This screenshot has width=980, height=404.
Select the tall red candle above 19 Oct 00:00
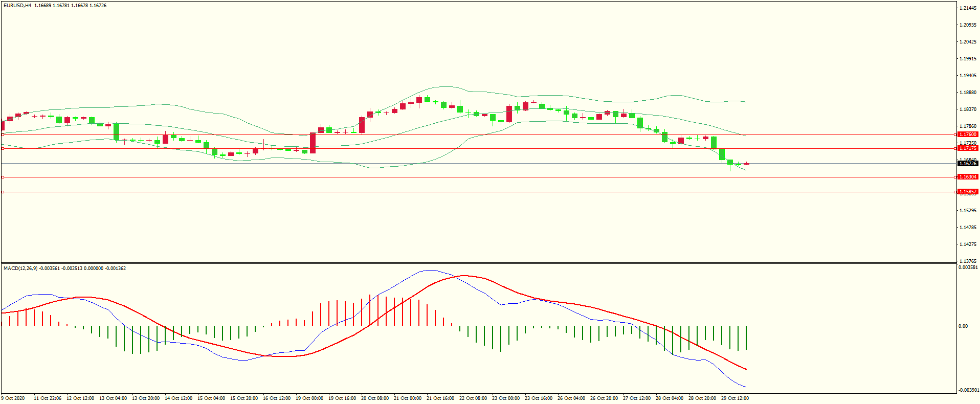[313, 143]
